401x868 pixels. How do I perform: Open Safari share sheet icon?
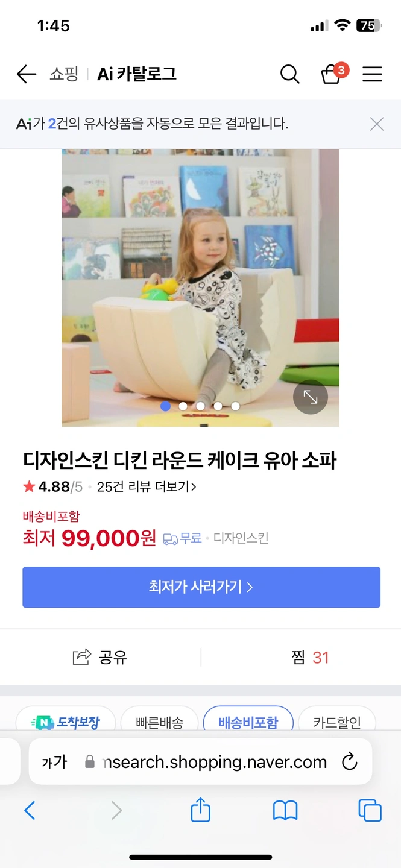click(x=200, y=810)
